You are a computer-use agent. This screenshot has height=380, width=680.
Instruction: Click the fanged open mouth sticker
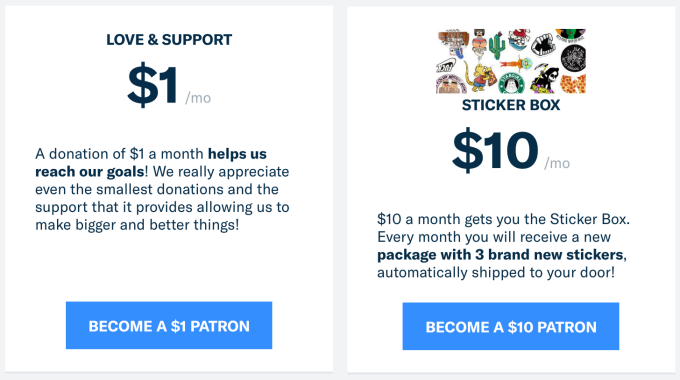[x=543, y=45]
